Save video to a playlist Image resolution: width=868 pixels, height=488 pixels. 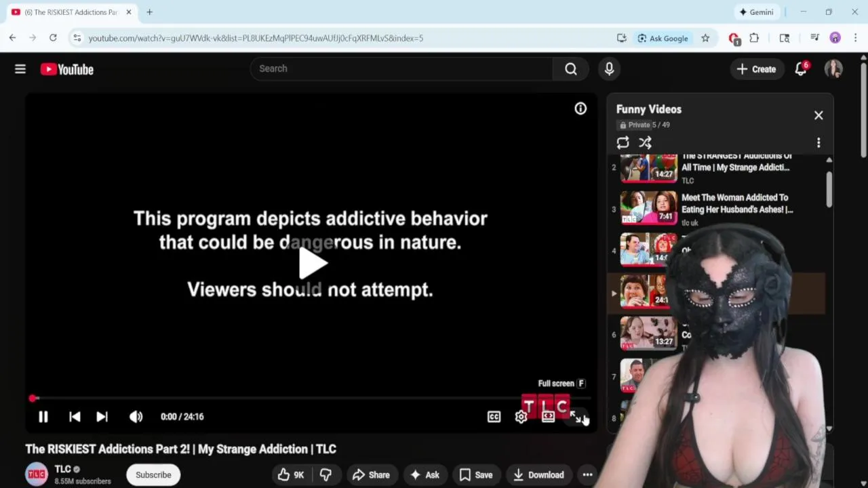[476, 475]
